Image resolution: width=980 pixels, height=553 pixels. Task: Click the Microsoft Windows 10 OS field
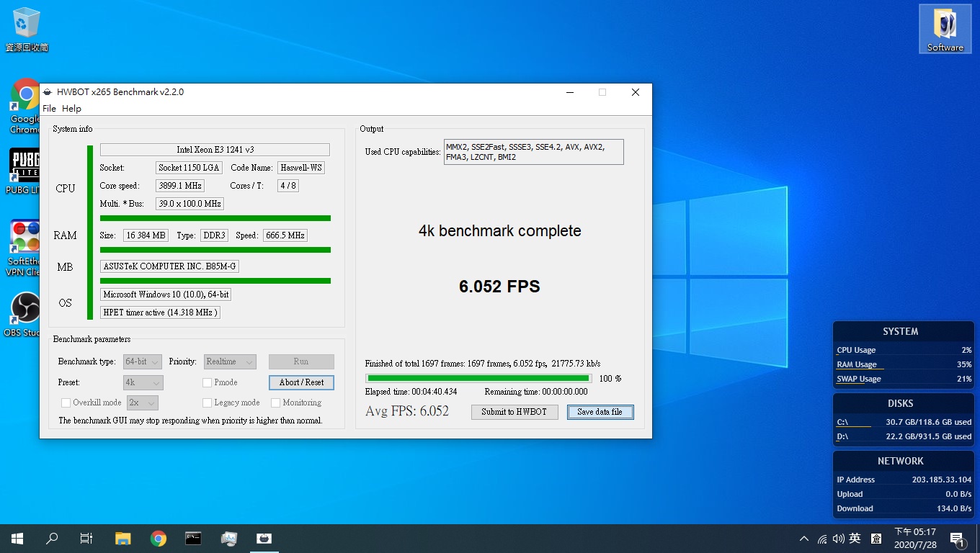point(166,295)
